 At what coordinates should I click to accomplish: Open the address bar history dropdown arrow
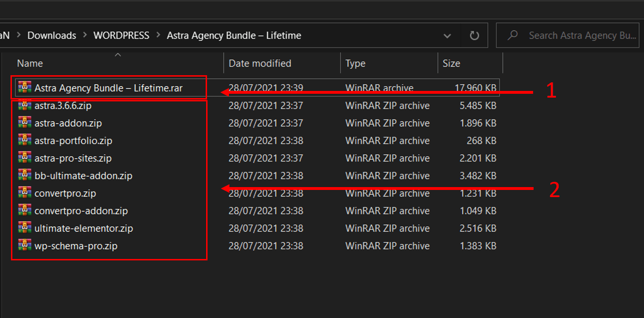[447, 35]
